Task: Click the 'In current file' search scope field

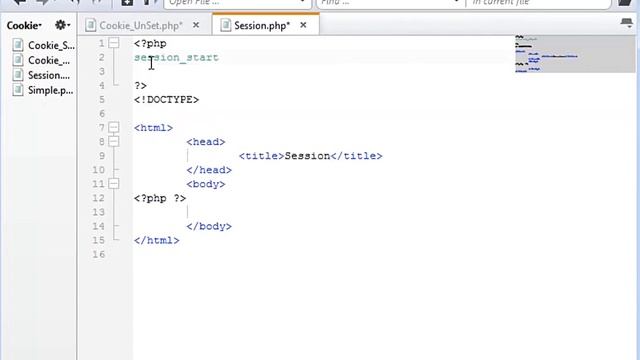Action: pyautogui.click(x=538, y=2)
